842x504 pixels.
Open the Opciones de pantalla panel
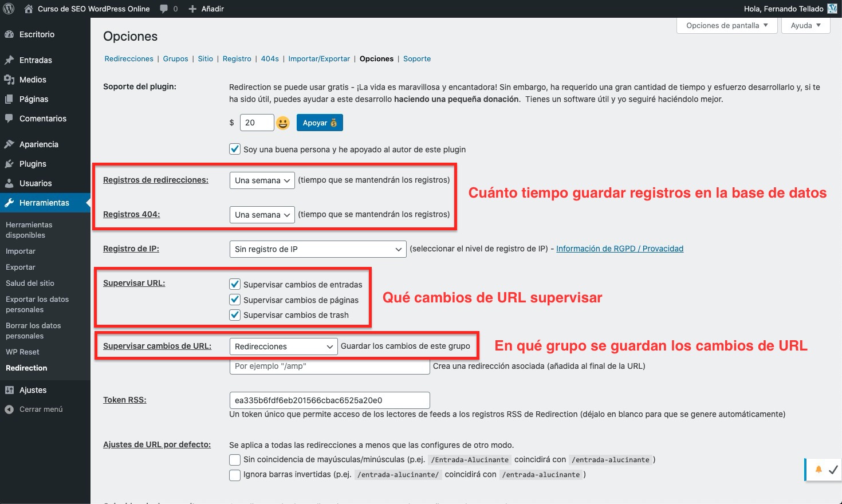[x=726, y=26]
